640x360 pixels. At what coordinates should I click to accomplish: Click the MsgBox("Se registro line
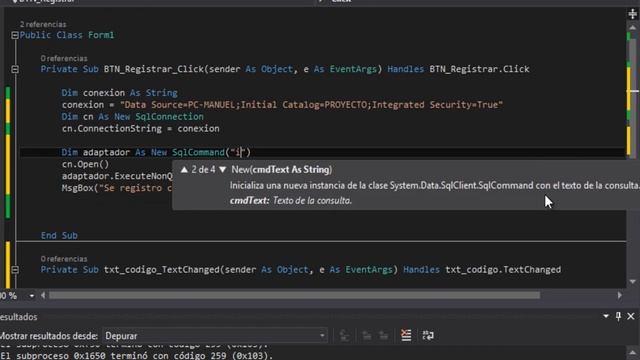117,188
